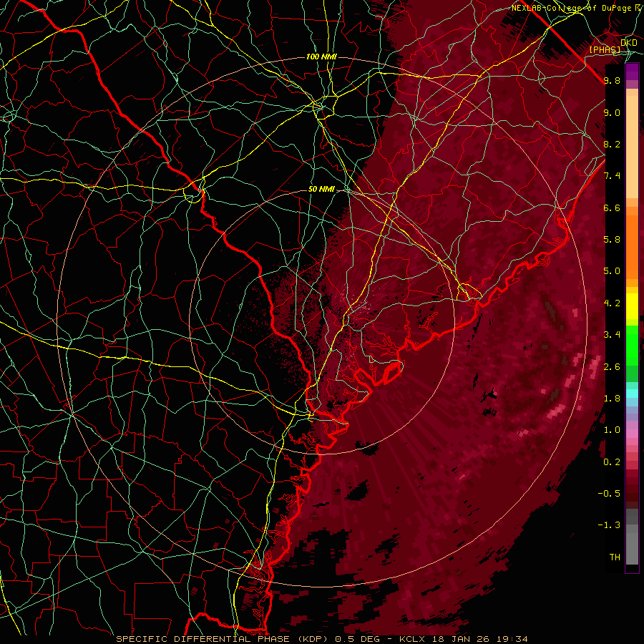Click the 3.4 legend value
Image resolution: width=644 pixels, height=644 pixels.
pos(612,335)
